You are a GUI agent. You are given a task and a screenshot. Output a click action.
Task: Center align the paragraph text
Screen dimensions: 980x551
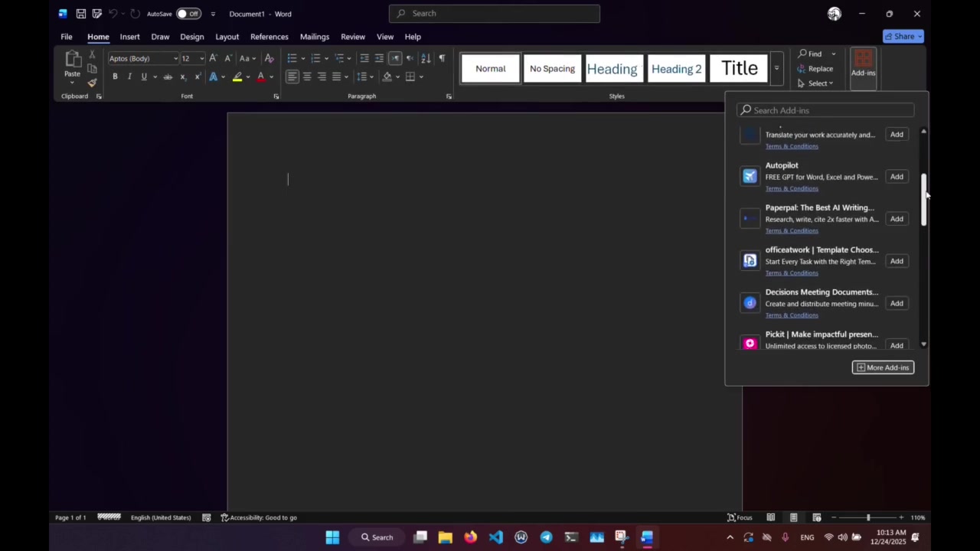click(x=307, y=77)
